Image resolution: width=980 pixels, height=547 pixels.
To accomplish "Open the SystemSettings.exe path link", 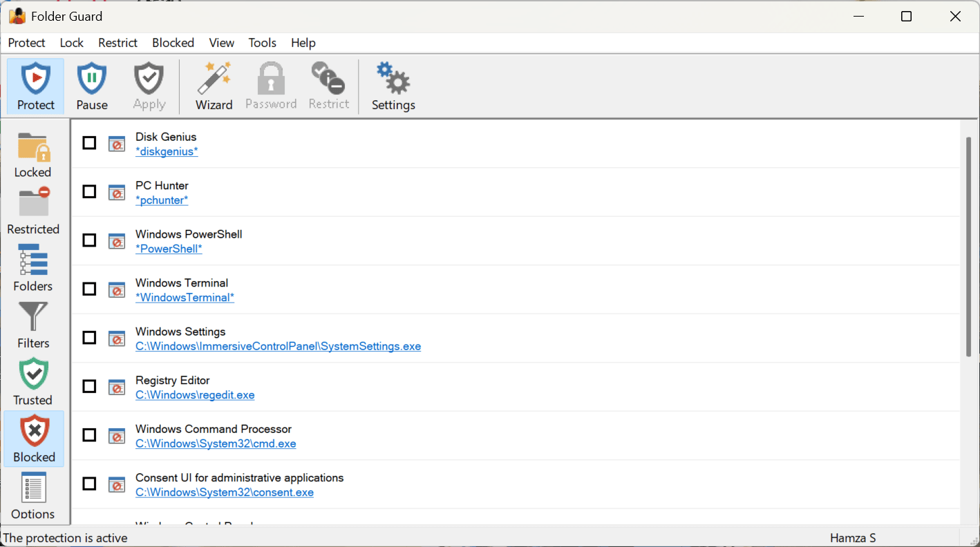I will [278, 346].
